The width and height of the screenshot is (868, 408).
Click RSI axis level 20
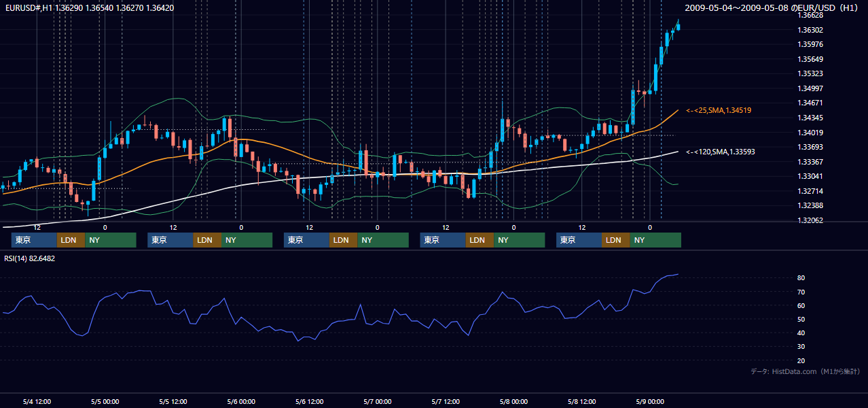[x=801, y=360]
